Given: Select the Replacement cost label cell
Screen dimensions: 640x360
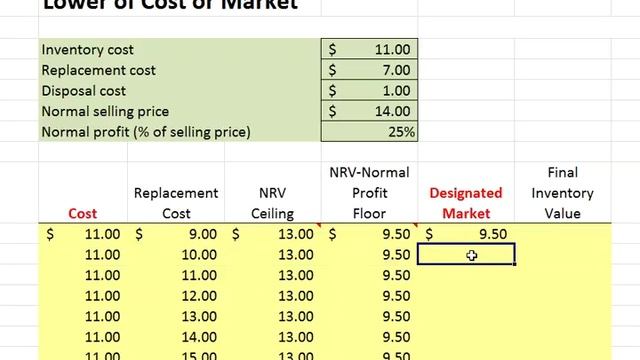Looking at the screenshot, I should coord(180,70).
